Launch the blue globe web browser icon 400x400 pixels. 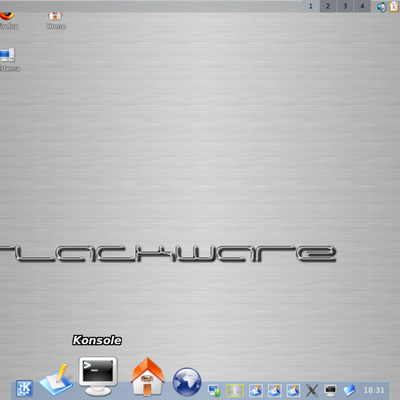tap(187, 382)
